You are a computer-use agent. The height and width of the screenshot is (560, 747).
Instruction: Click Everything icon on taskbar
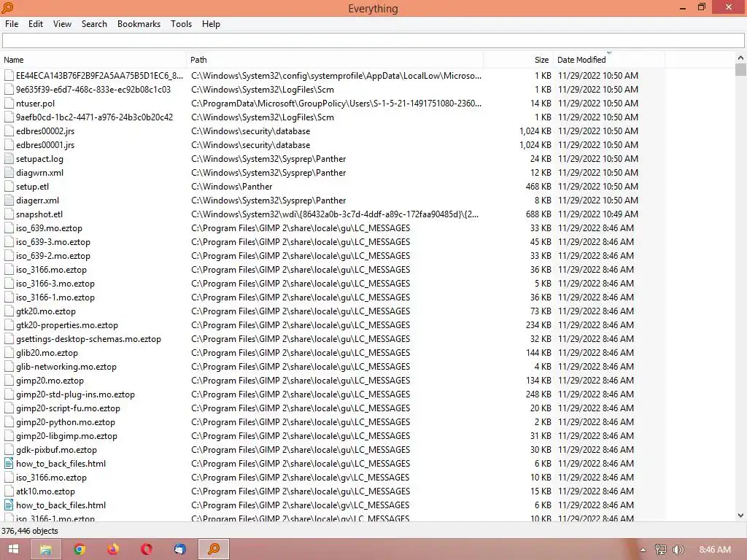214,549
